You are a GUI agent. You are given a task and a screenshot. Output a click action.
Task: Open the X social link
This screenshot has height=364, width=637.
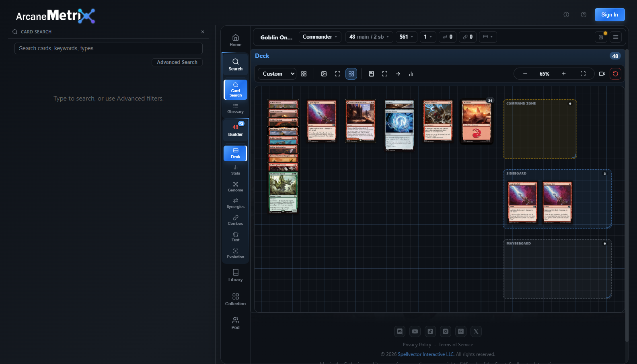476,331
